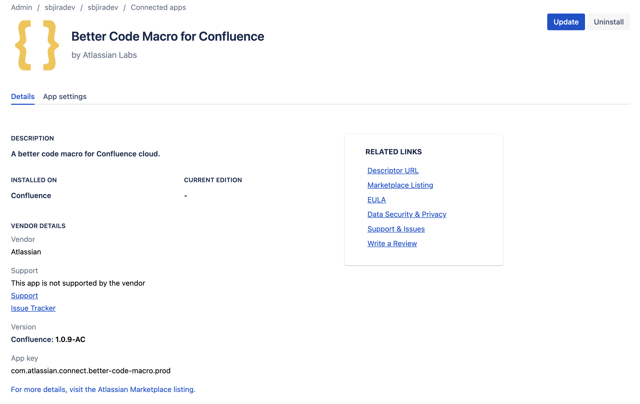Click the Write a Review link

coord(391,243)
